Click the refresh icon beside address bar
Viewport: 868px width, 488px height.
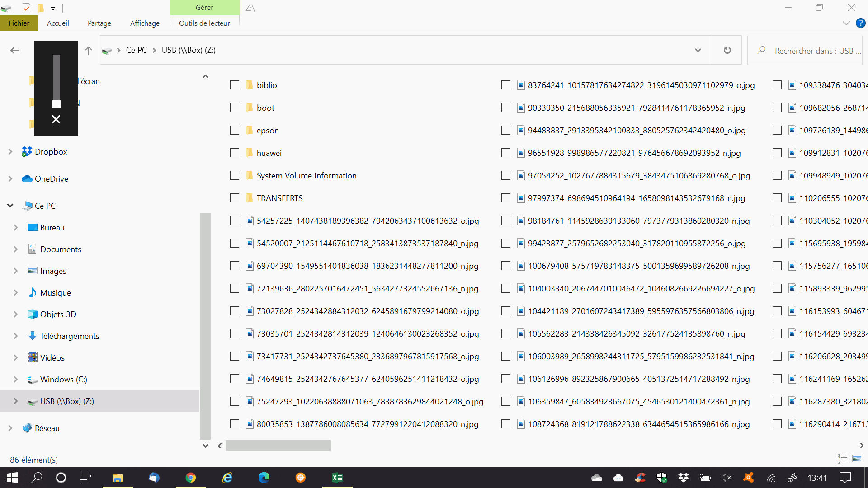coord(727,50)
